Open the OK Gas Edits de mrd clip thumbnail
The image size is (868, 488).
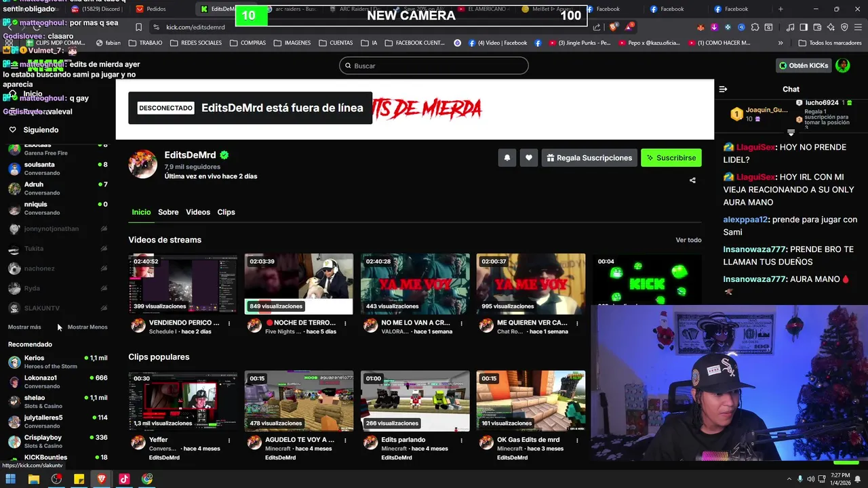(531, 401)
